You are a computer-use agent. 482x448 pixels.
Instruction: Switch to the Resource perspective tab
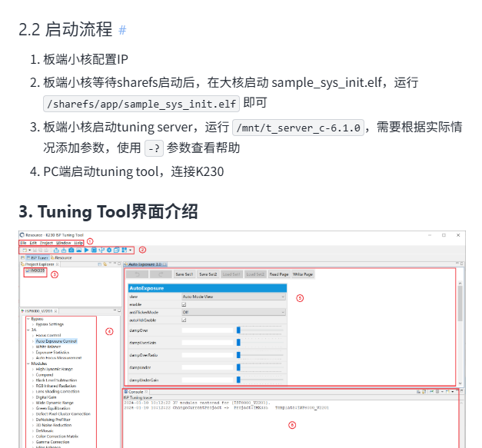pos(63,257)
